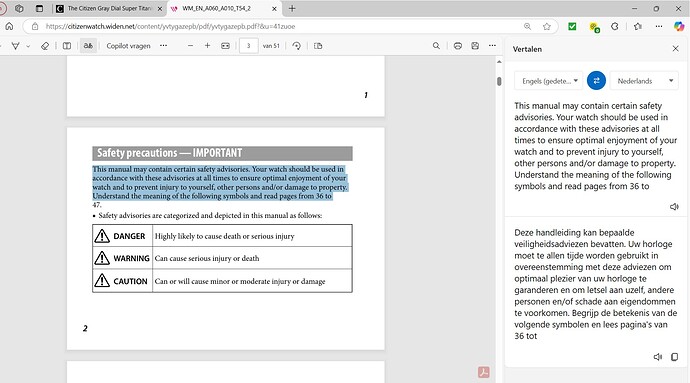Close the Vertalen panel
690x383 pixels.
[x=675, y=48]
